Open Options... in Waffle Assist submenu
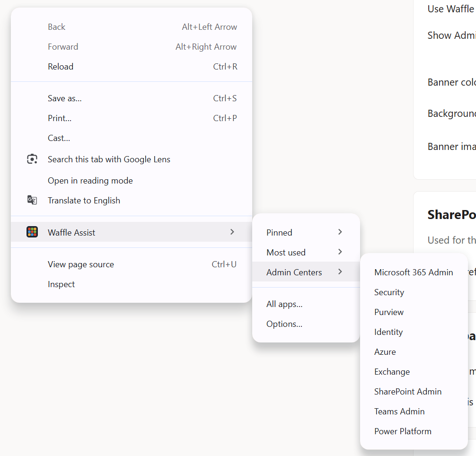Viewport: 476px width, 456px height. click(306, 324)
